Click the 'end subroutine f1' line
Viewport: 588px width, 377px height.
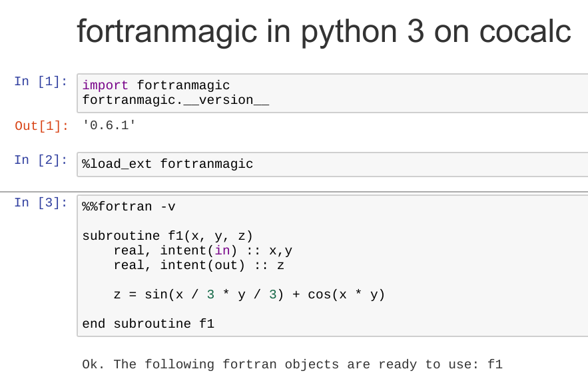(148, 324)
